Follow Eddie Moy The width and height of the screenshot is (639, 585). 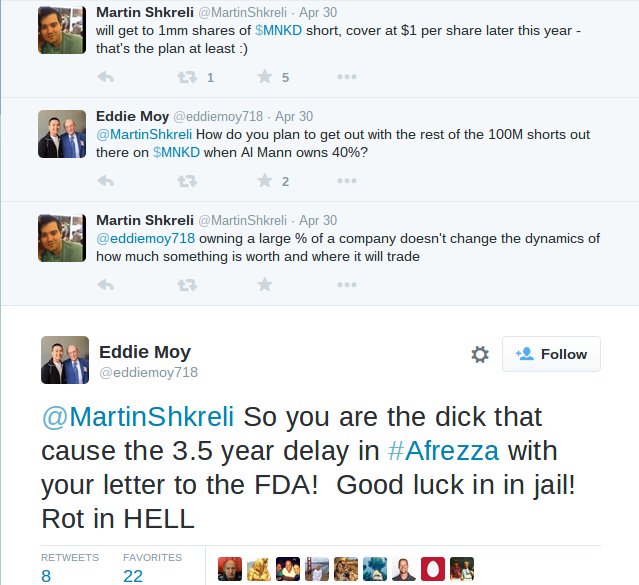coord(551,354)
